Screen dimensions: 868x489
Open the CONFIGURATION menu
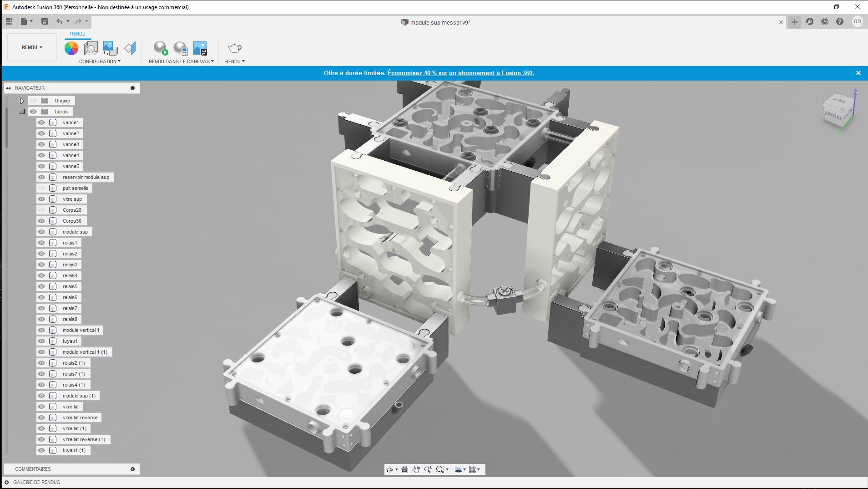(x=100, y=61)
